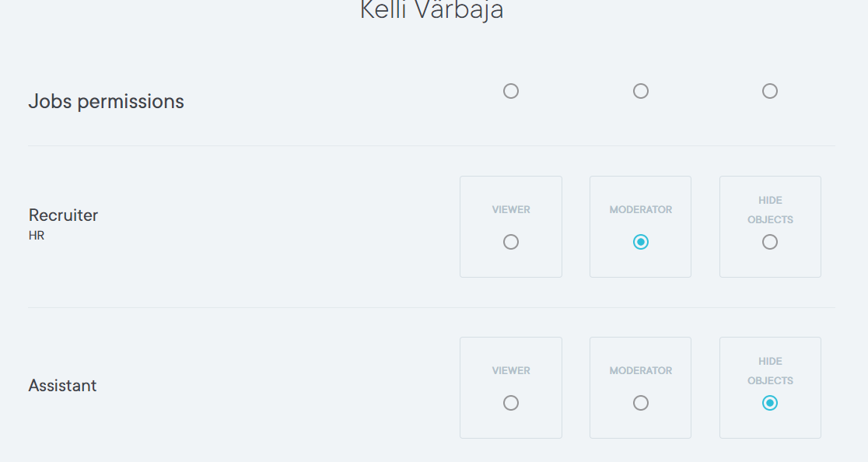This screenshot has height=462, width=868.
Task: Click the Assistant role name
Action: click(x=62, y=386)
